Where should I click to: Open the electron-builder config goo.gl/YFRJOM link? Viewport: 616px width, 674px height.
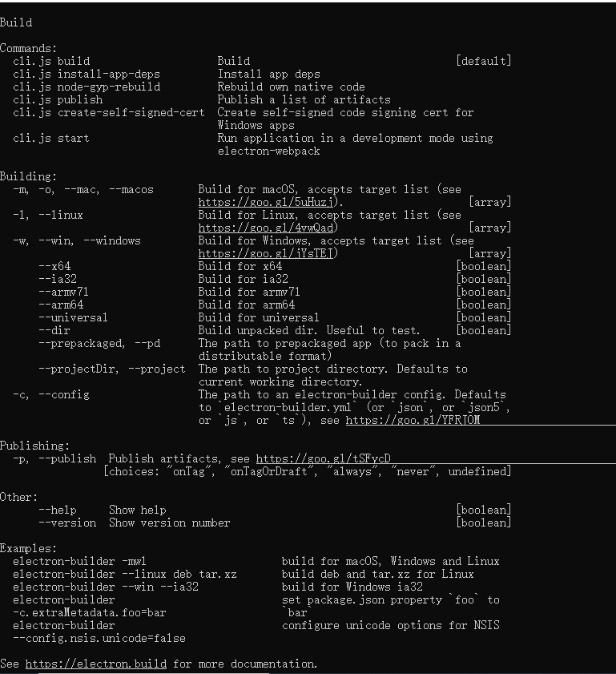point(413,420)
